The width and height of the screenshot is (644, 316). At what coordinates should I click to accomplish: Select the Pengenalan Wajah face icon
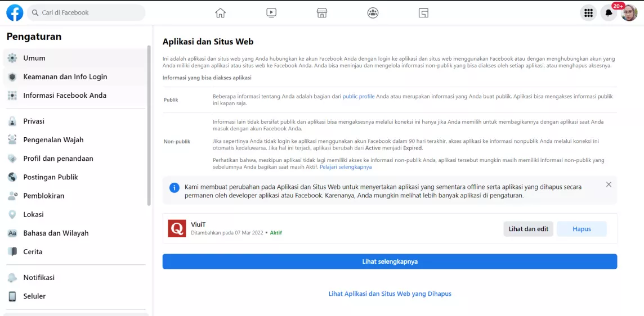click(x=12, y=140)
